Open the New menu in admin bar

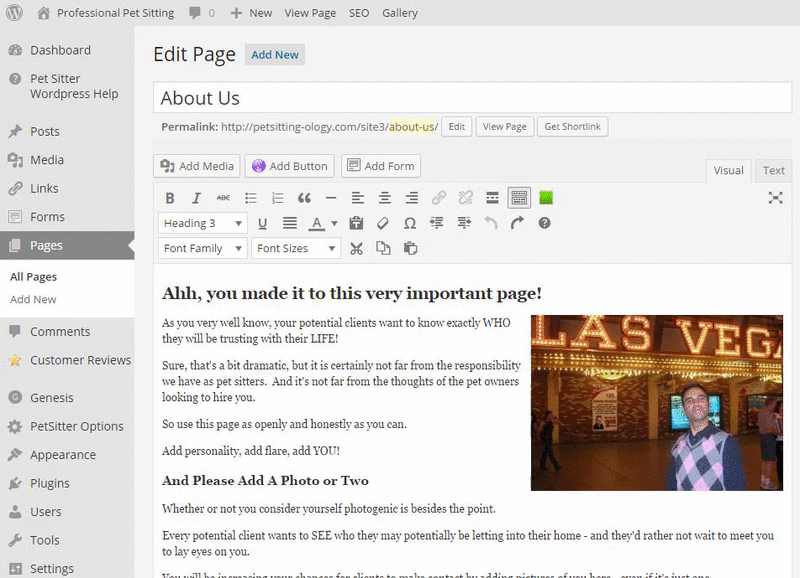pos(251,13)
